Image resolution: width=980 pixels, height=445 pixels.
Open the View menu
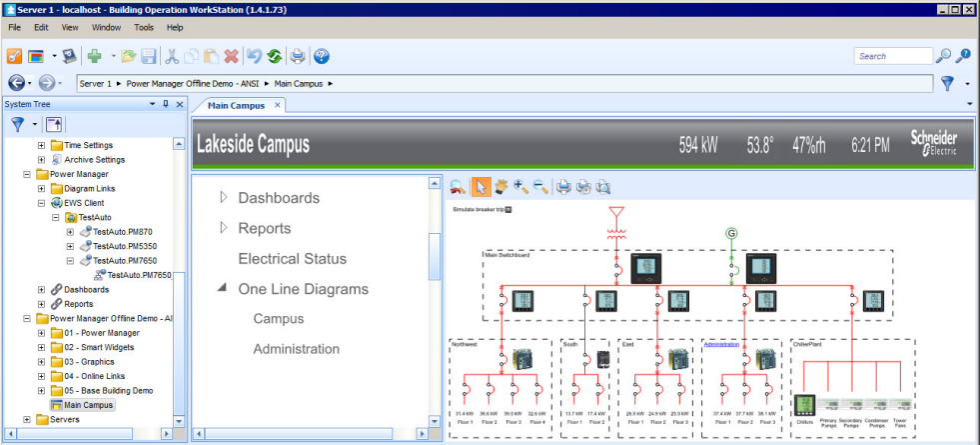70,28
